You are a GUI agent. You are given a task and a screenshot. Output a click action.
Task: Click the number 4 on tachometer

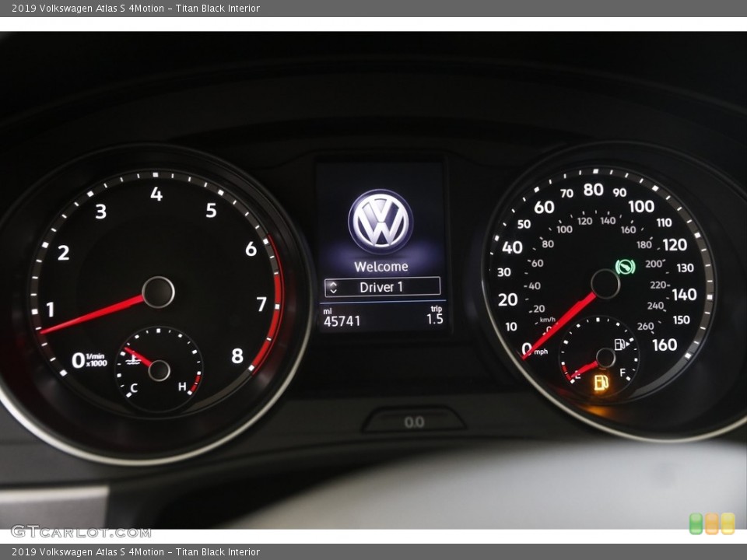click(x=156, y=194)
